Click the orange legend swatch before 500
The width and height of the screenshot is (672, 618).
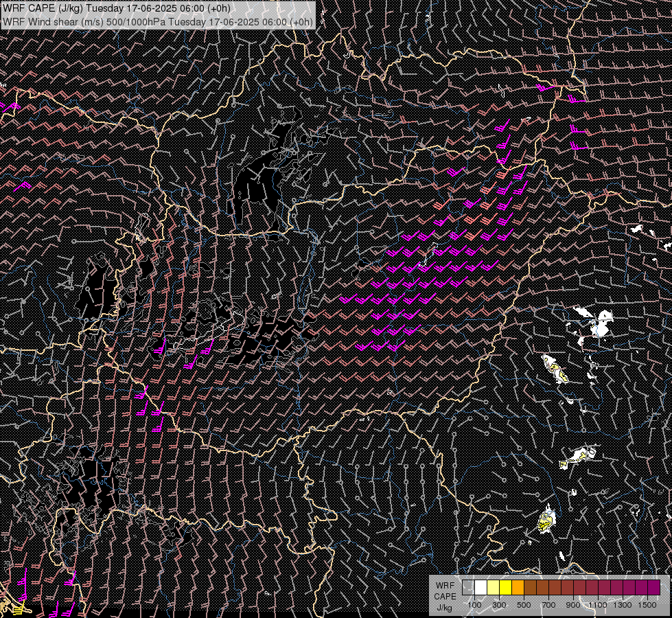(x=518, y=588)
